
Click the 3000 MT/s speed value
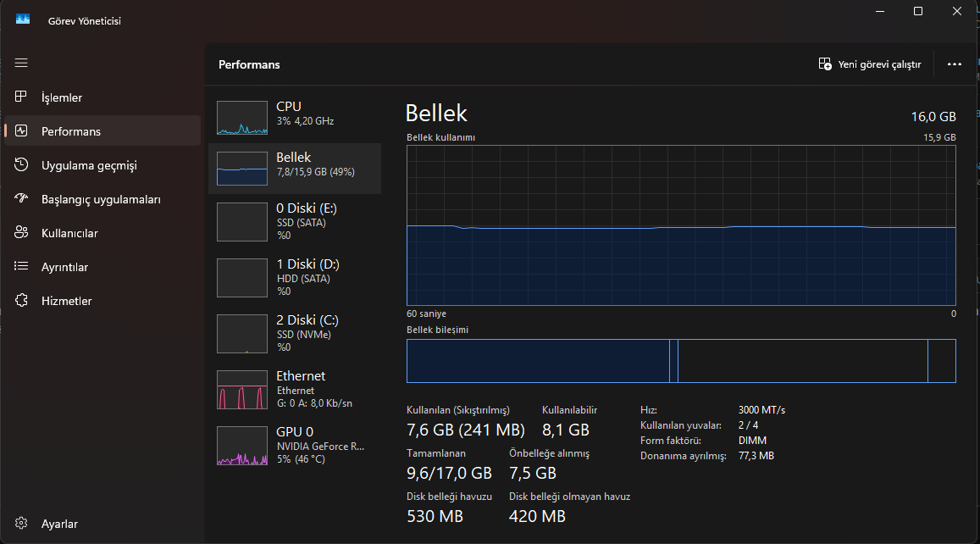pos(761,410)
